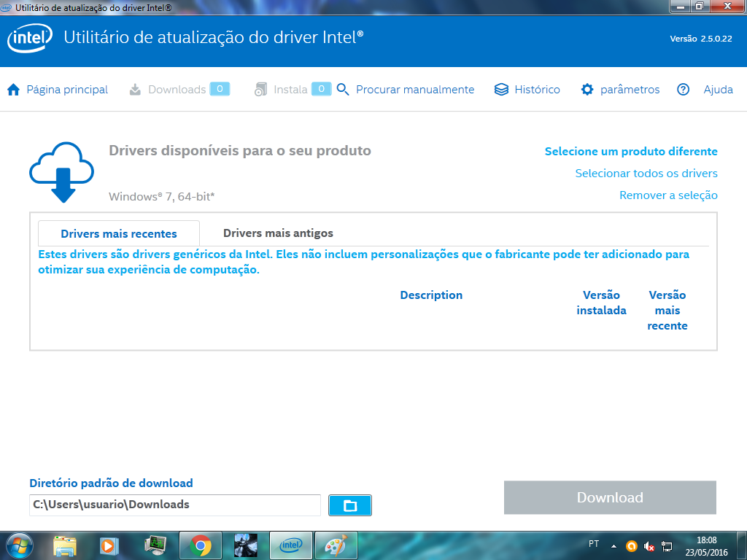Click the PT language indicator
This screenshot has height=560, width=747.
coord(594,544)
